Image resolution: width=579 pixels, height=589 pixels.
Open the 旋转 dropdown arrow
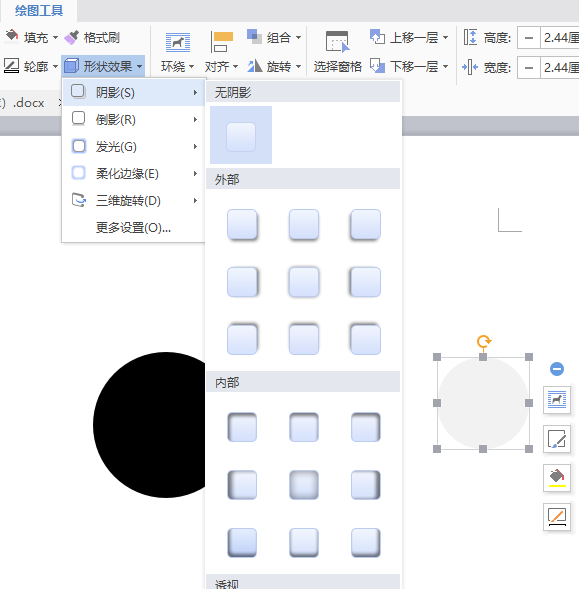(298, 66)
